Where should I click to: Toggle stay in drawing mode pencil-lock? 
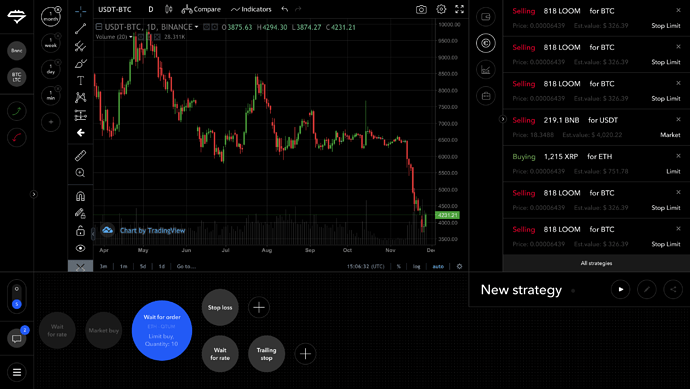tap(81, 213)
